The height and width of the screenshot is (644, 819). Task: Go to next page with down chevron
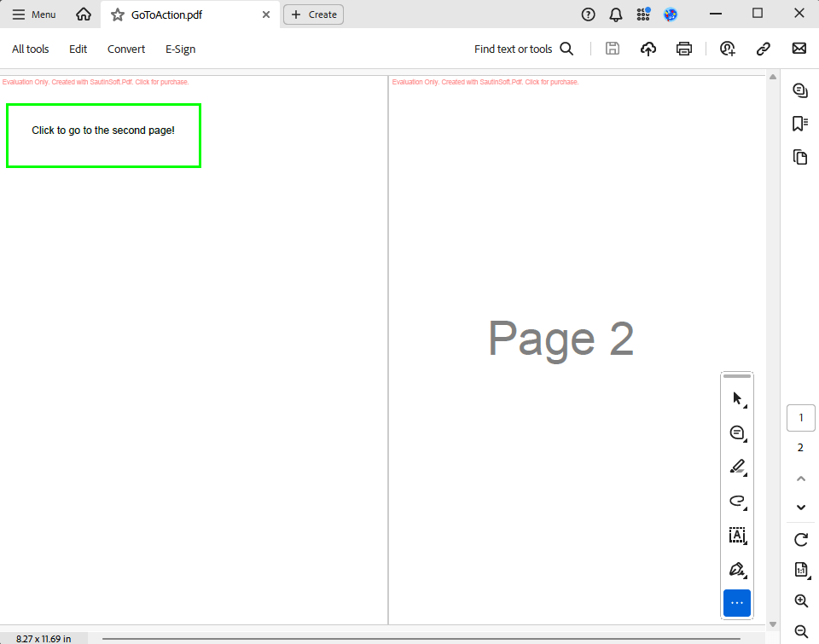[800, 508]
